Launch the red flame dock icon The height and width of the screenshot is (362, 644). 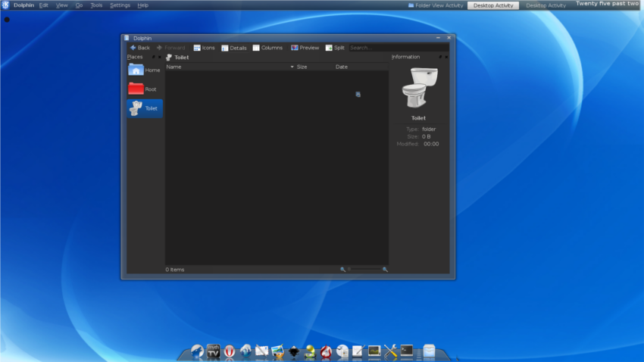(x=326, y=351)
